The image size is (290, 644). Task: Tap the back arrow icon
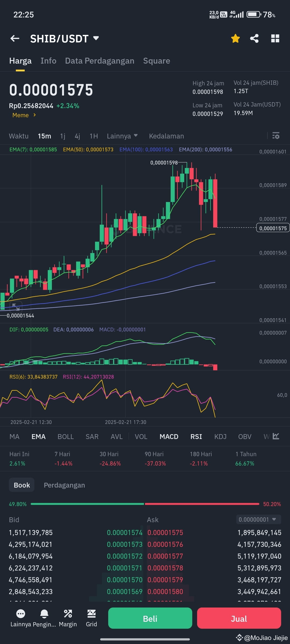click(x=15, y=38)
